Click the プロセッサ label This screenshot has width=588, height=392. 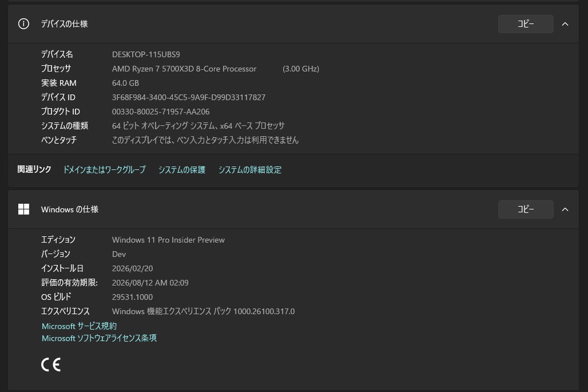tap(56, 69)
